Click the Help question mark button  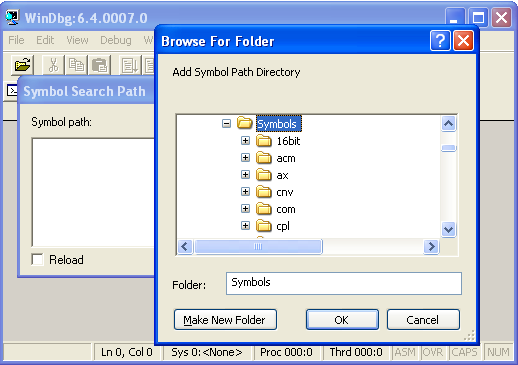coord(440,41)
